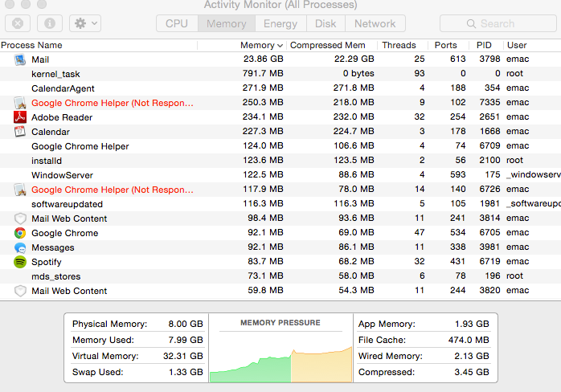The height and width of the screenshot is (392, 561).
Task: Click Physical Memory 8.00 GB value
Action: (186, 324)
